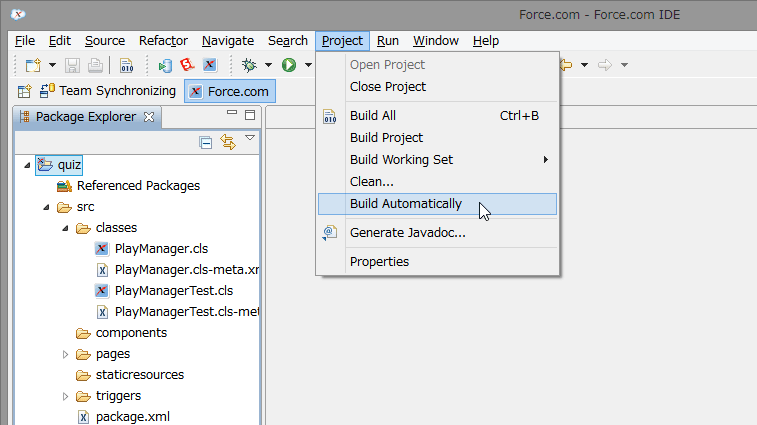
Task: Open the Back history dropdown arrow
Action: tap(584, 65)
